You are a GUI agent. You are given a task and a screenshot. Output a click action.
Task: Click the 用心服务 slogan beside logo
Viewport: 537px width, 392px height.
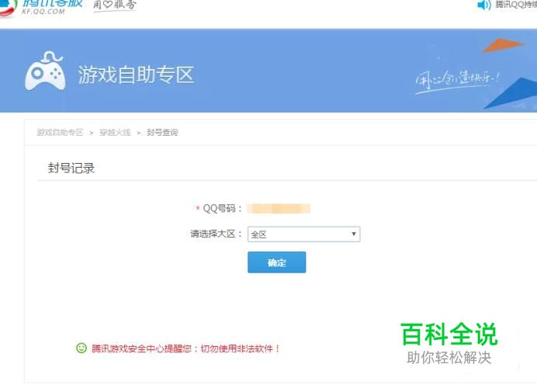pyautogui.click(x=115, y=5)
